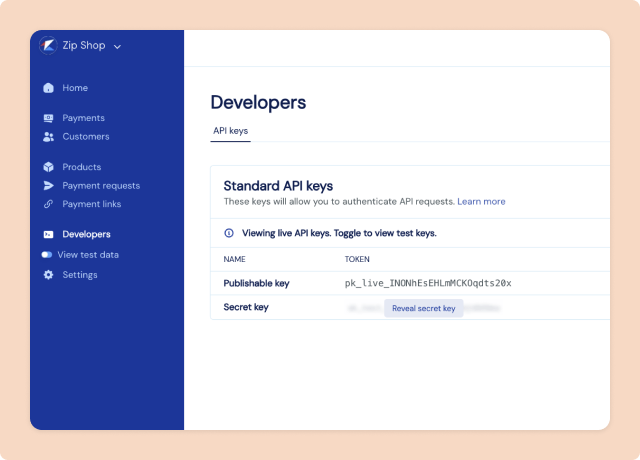Click the Payment requests paper-plane icon
The height and width of the screenshot is (460, 640).
(x=48, y=186)
